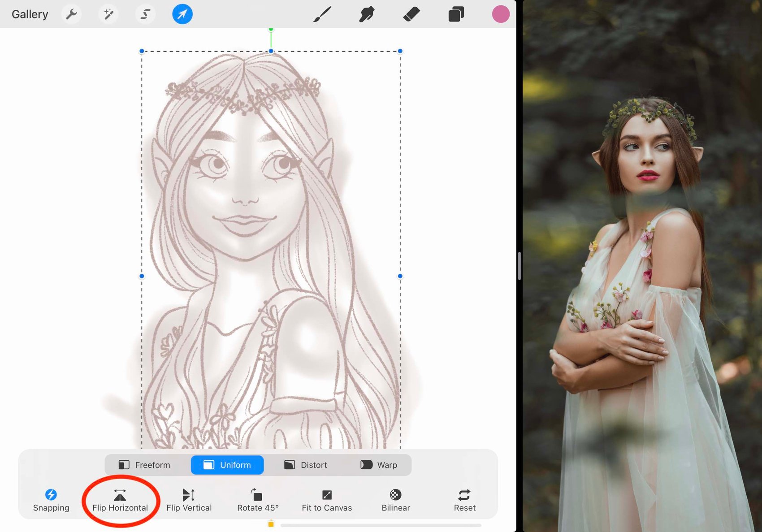Toggle Snapping on or off
The image size is (762, 532).
point(51,500)
